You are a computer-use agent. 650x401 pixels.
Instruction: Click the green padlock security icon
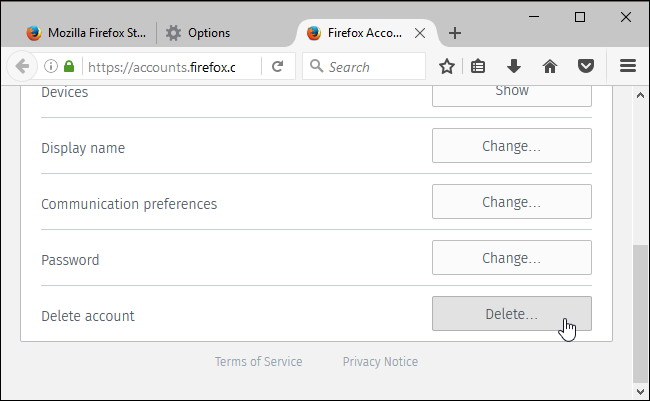click(x=69, y=67)
